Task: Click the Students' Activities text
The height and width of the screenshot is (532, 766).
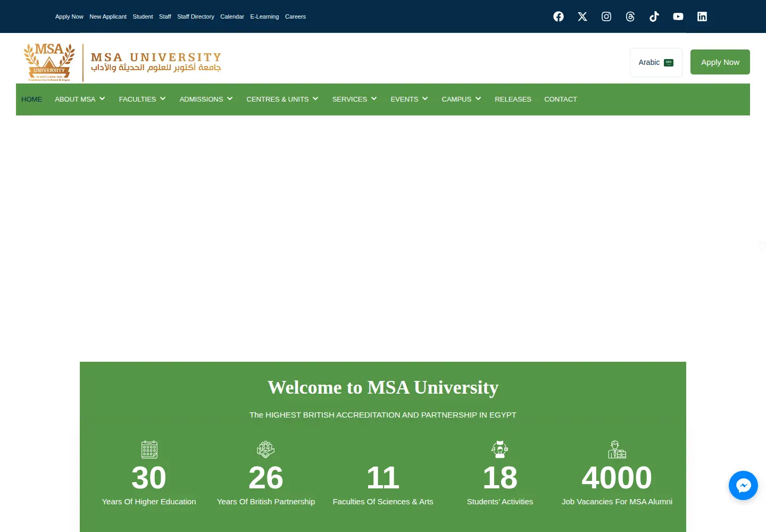Action: (500, 502)
